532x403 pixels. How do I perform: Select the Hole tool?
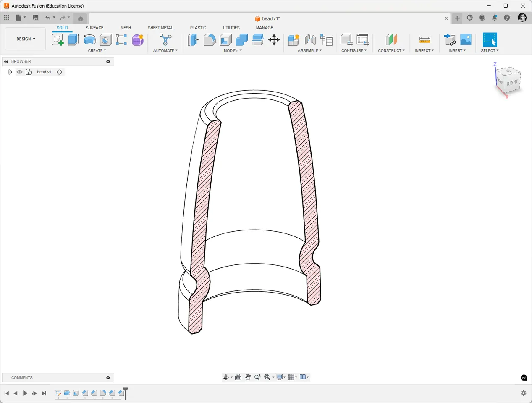coord(105,39)
